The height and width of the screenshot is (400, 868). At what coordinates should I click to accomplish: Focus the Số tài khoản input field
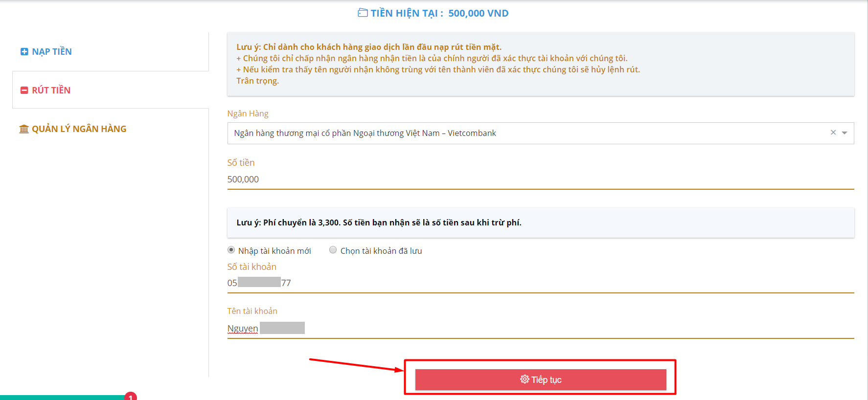(541, 283)
